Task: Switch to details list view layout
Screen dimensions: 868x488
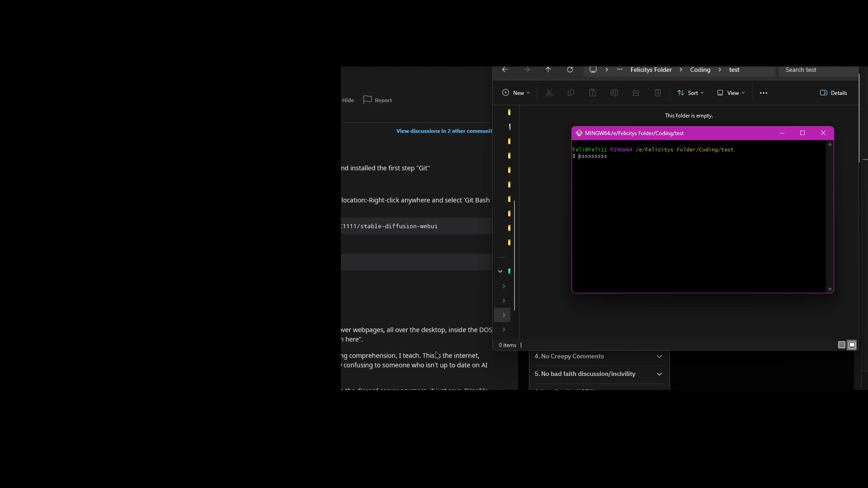Action: 841,345
